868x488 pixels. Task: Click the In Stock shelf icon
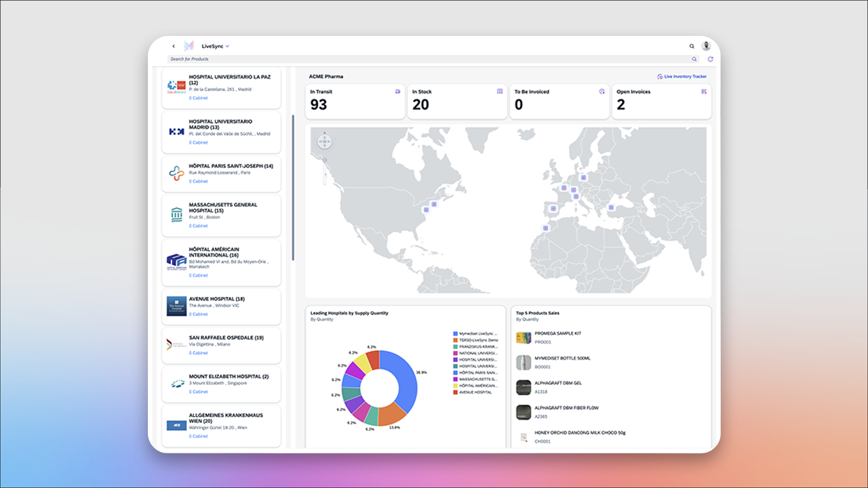click(500, 91)
